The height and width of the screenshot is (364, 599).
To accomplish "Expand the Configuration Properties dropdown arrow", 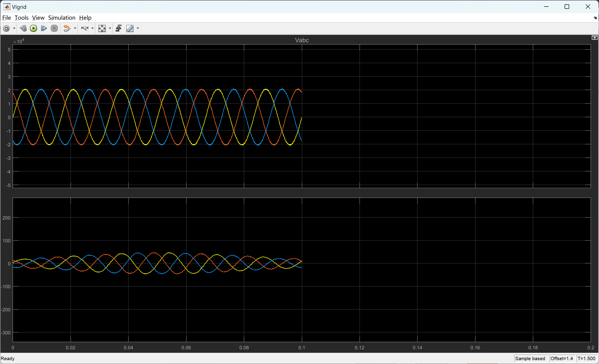I will coord(14,28).
